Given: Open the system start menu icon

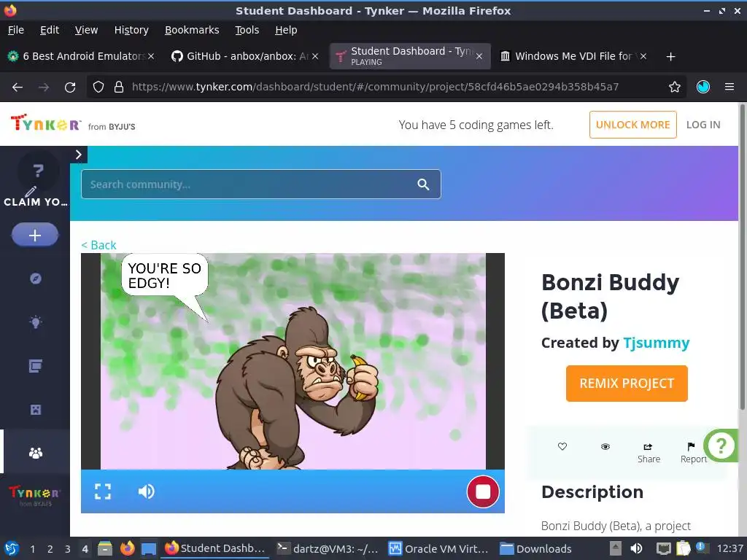Looking at the screenshot, I should pyautogui.click(x=12, y=549).
